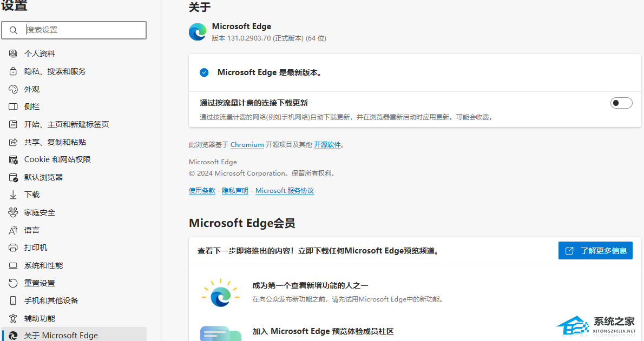Select 关于 Microsoft Edge menu item
The image size is (644, 341).
[74, 335]
